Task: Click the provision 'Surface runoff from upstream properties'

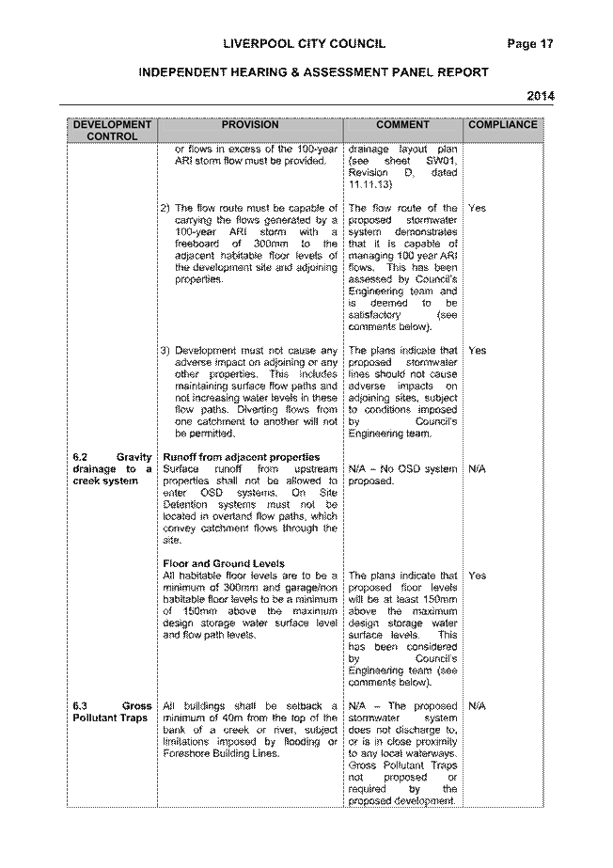Action: pyautogui.click(x=250, y=504)
